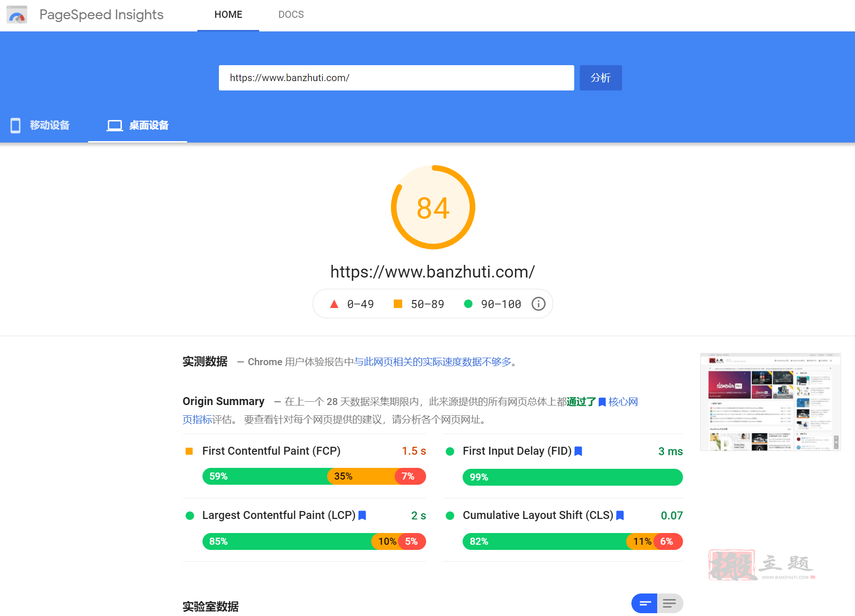The height and width of the screenshot is (616, 855).
Task: Click the bookmark icon after Largest Contentful Paint (LCP)
Action: (x=362, y=516)
